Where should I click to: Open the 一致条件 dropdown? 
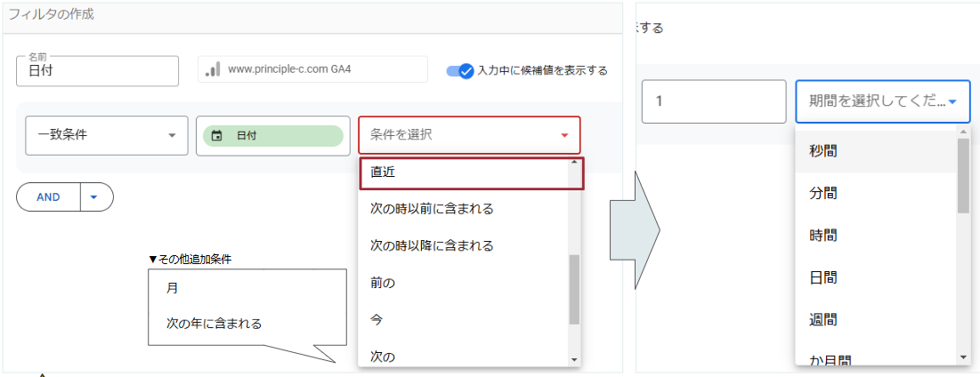[x=107, y=135]
